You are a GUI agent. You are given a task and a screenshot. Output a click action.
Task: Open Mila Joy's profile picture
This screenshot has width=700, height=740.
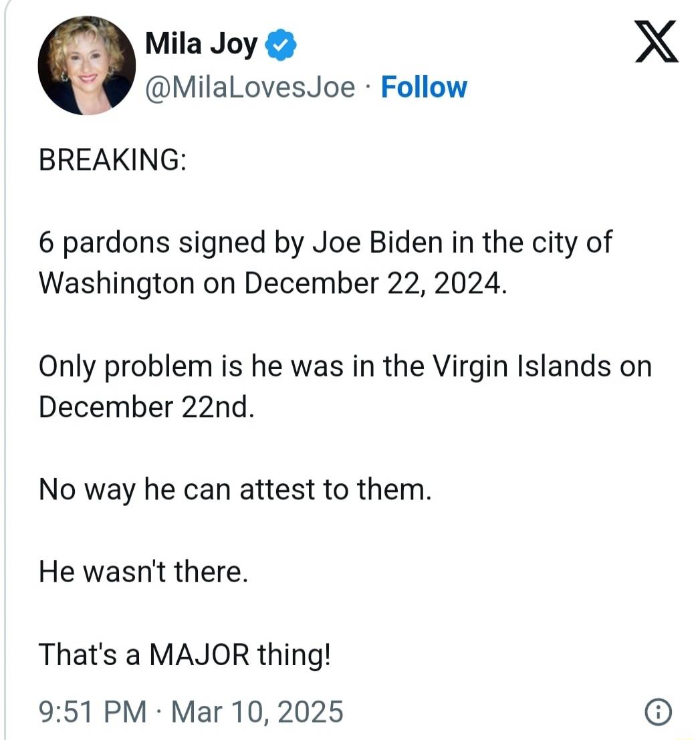click(x=87, y=66)
